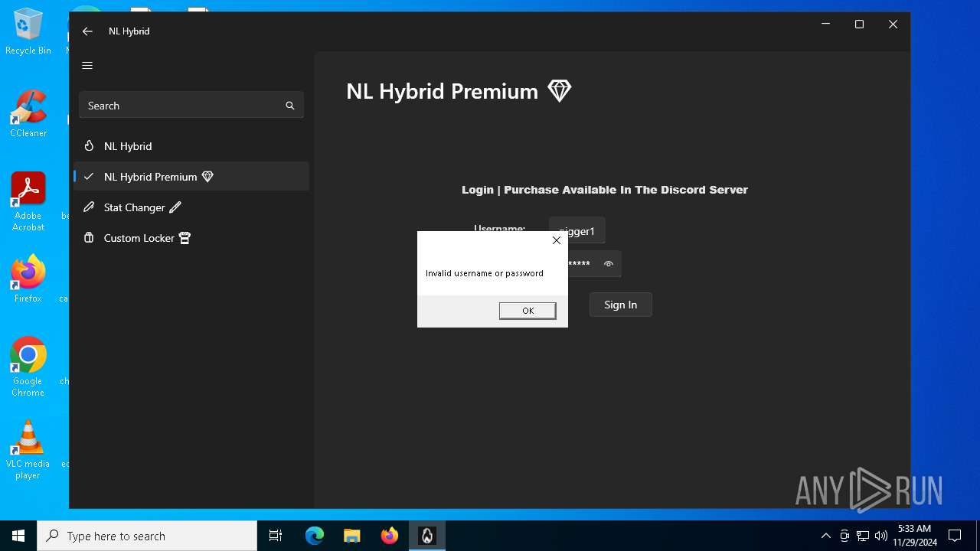This screenshot has height=551, width=980.
Task: Select the Adobe Acrobat desktop shortcut
Action: coord(28,202)
